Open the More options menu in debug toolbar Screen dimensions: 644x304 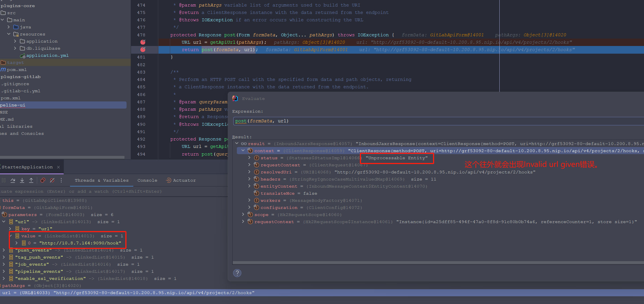pyautogui.click(x=61, y=180)
